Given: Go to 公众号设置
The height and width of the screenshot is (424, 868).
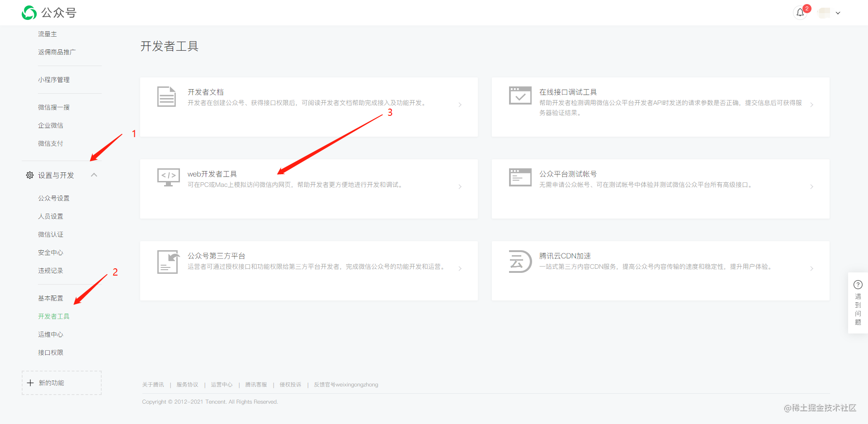Looking at the screenshot, I should (54, 198).
